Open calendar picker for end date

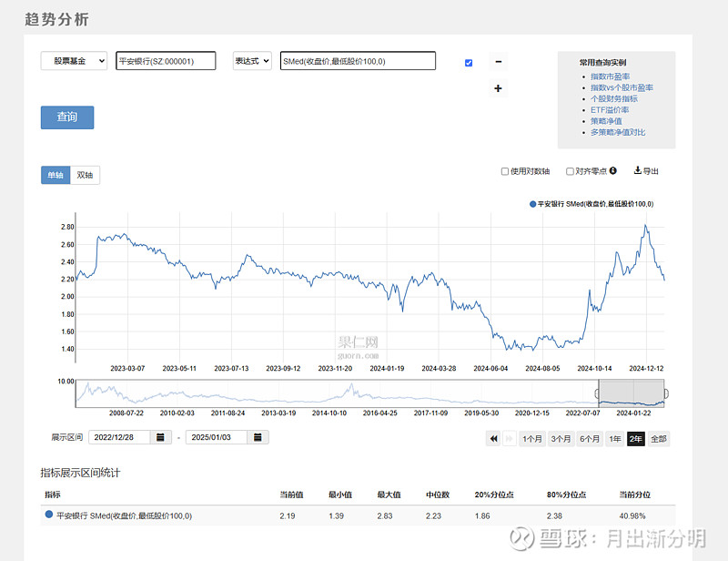click(258, 437)
